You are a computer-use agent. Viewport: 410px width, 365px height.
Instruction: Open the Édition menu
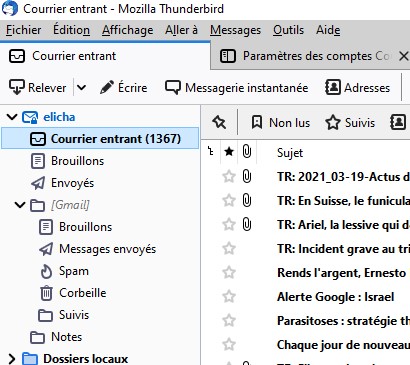tap(71, 30)
